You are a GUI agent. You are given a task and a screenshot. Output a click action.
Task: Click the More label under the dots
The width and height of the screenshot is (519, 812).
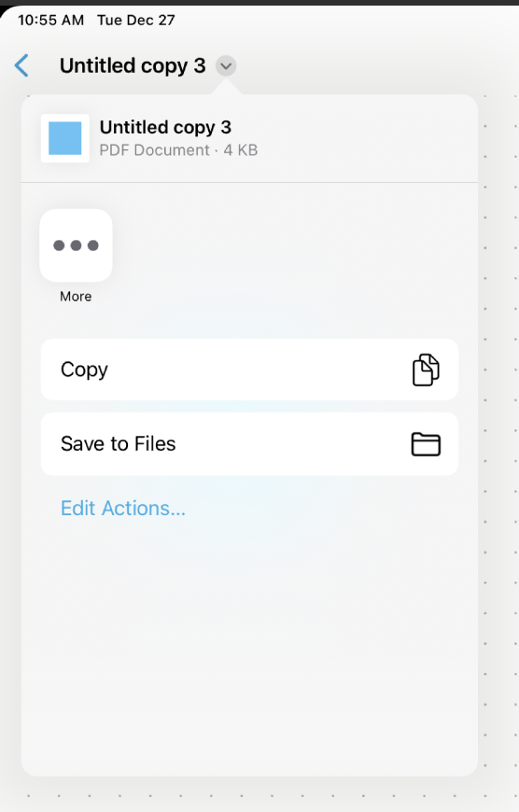(x=76, y=296)
